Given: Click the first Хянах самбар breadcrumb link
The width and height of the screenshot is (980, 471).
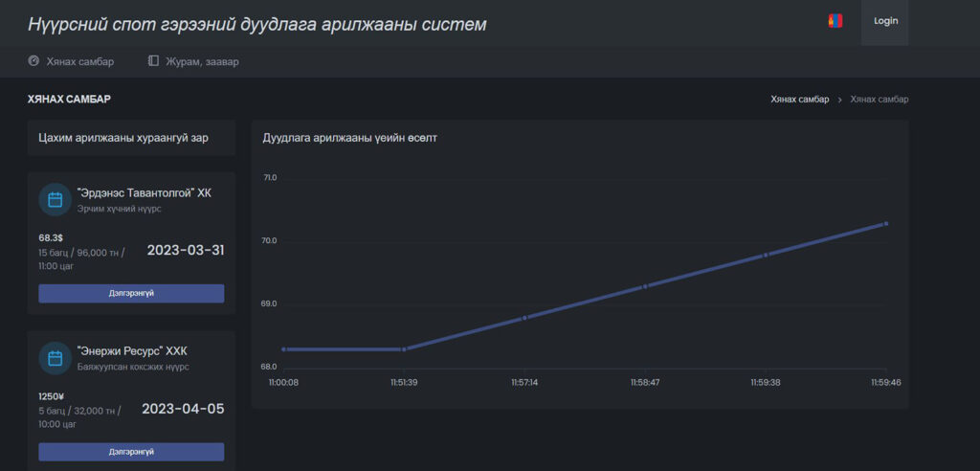Looking at the screenshot, I should coord(799,100).
